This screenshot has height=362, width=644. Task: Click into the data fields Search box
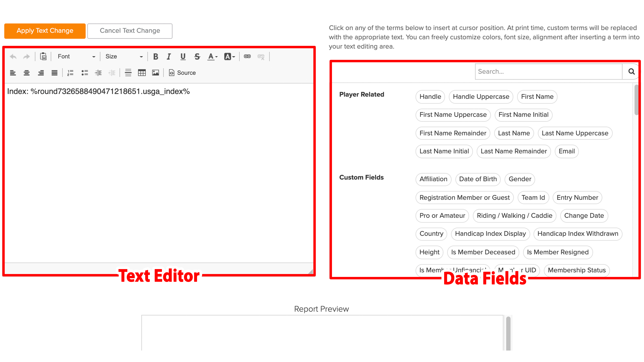tap(549, 71)
